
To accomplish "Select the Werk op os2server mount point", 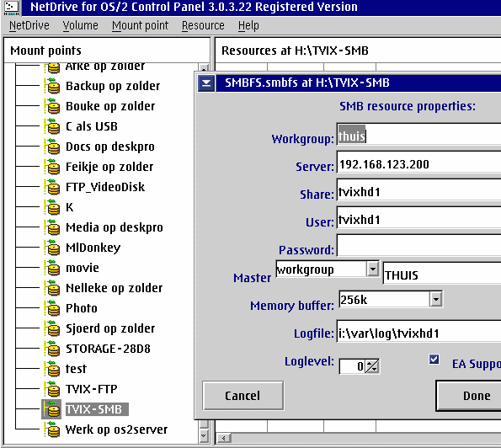I will pos(116,429).
